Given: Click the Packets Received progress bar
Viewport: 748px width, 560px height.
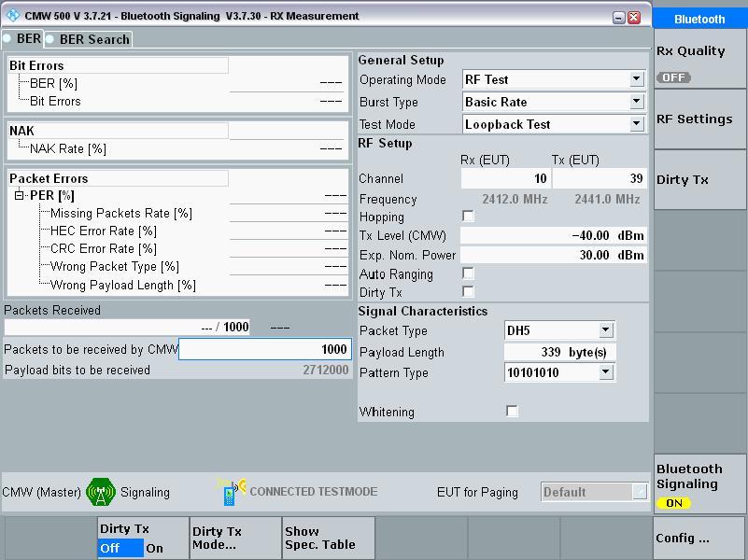Looking at the screenshot, I should click(x=127, y=327).
